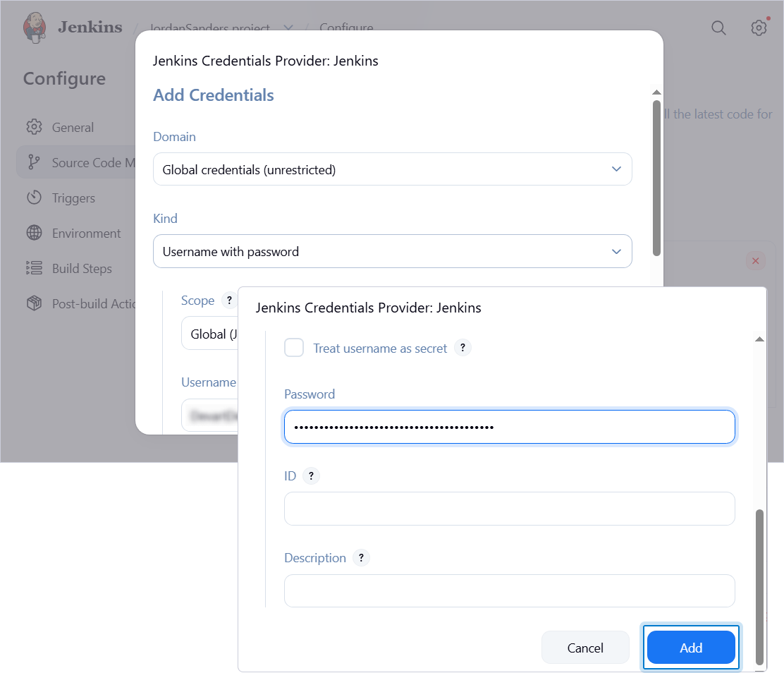This screenshot has height=673, width=784.
Task: Go to Environment section
Action: [x=76, y=233]
